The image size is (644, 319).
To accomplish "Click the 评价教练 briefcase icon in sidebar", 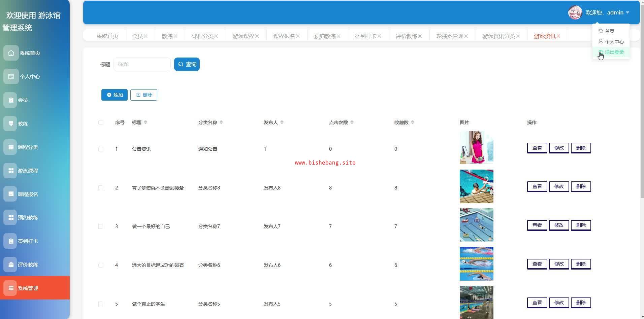I will (11, 264).
